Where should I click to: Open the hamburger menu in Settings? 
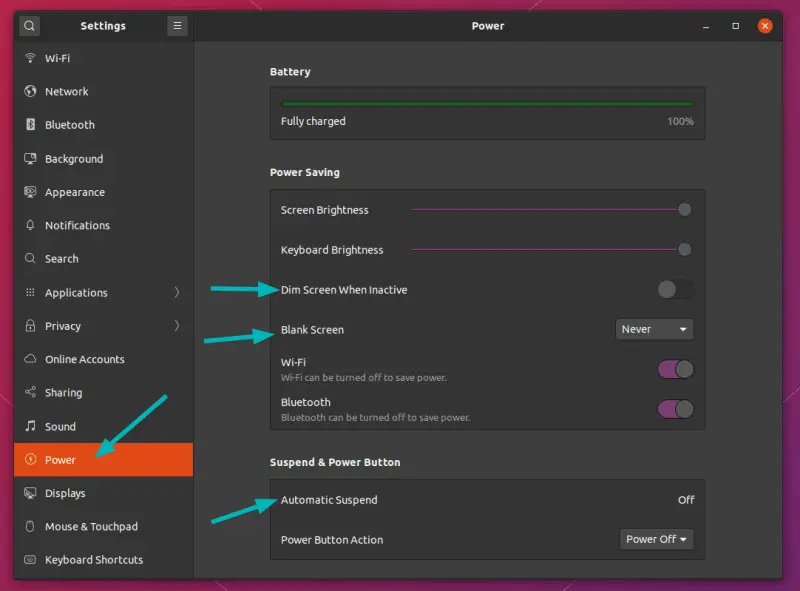(177, 25)
